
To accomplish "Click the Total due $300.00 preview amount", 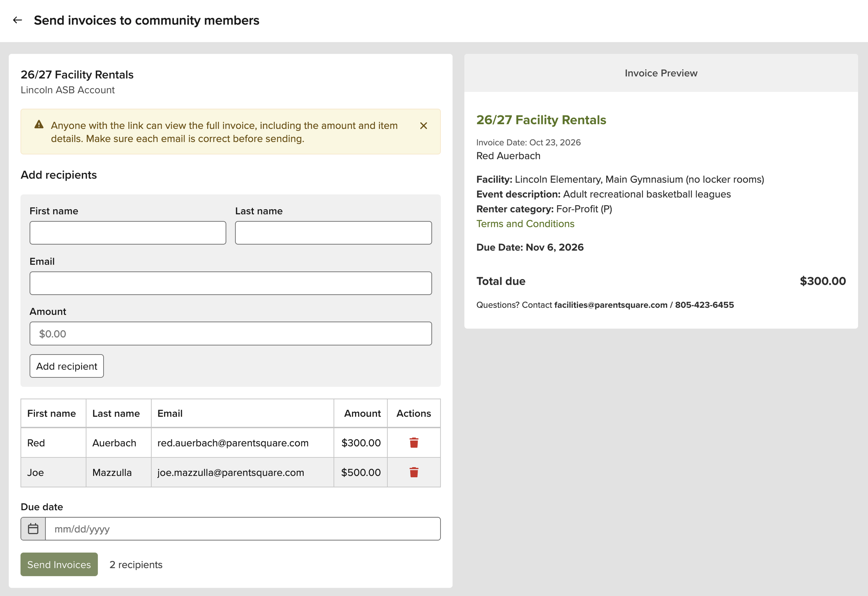I will [x=822, y=281].
